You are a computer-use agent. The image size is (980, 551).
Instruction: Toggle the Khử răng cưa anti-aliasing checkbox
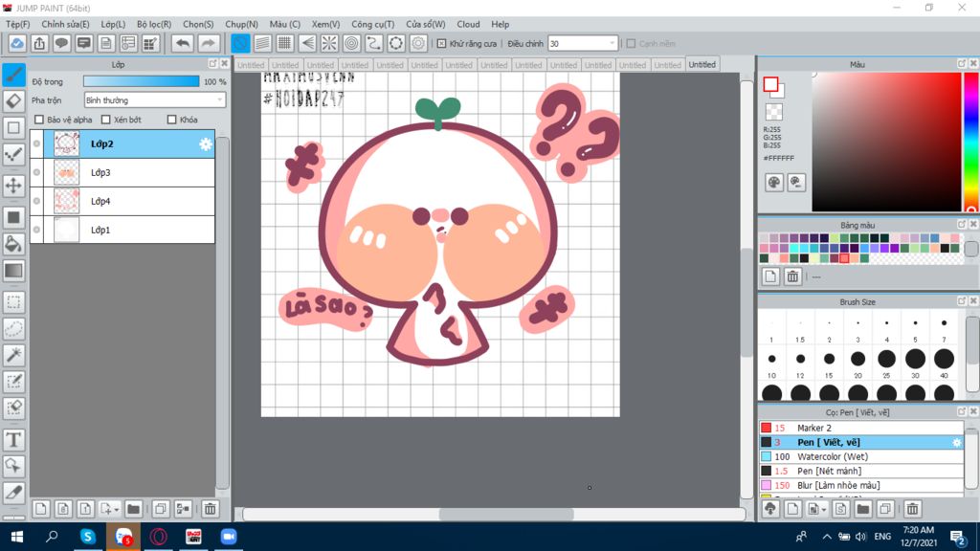442,44
